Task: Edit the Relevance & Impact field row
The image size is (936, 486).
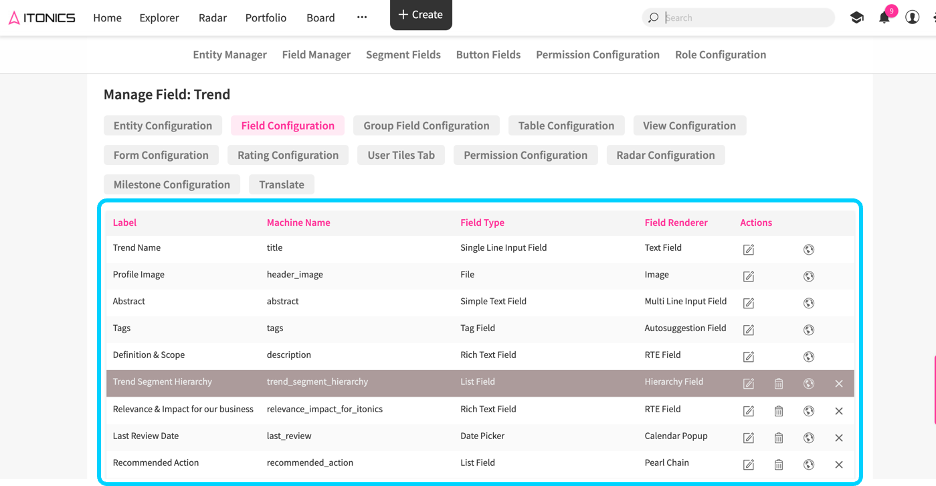Action: click(748, 410)
